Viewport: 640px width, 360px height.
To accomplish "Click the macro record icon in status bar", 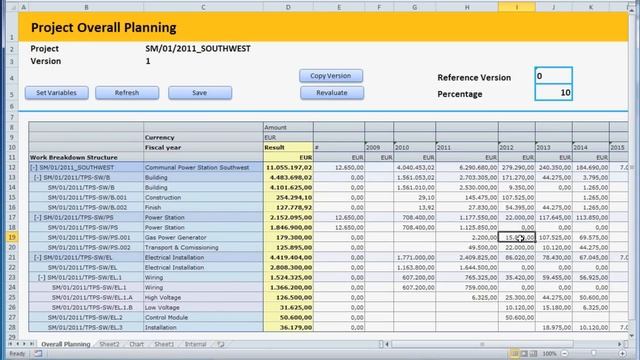I will pos(38,353).
